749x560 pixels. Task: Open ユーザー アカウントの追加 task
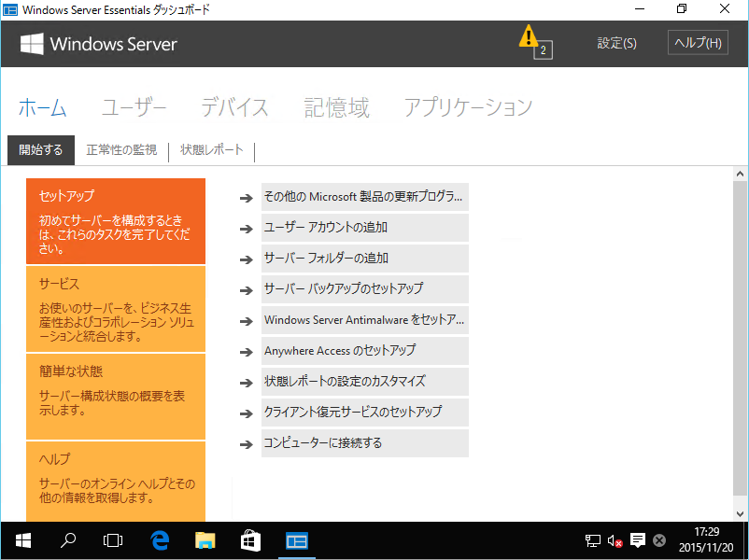coord(365,227)
